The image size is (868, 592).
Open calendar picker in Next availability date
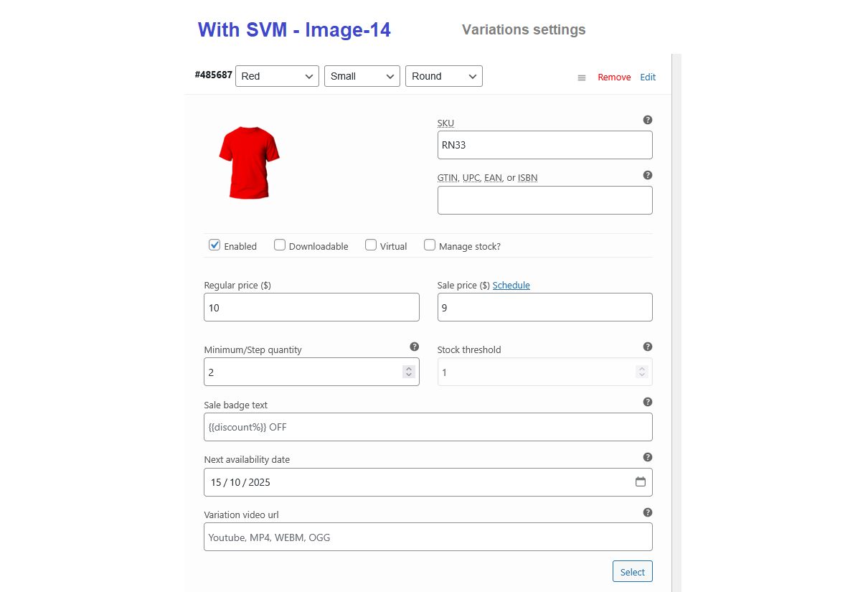[x=641, y=482]
